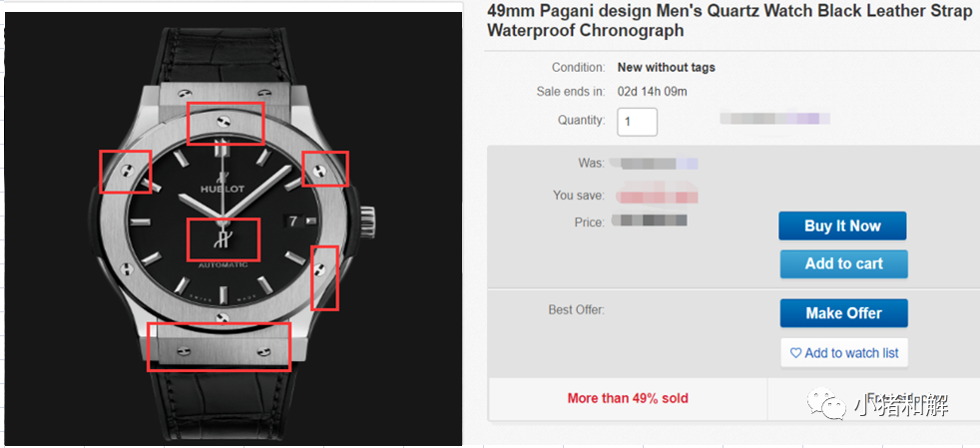
Task: Click the HUBLOT brand text on the dial
Action: [223, 188]
